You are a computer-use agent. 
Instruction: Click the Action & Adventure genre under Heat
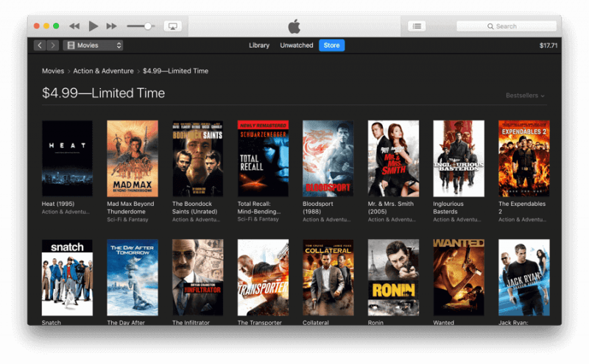pos(66,212)
